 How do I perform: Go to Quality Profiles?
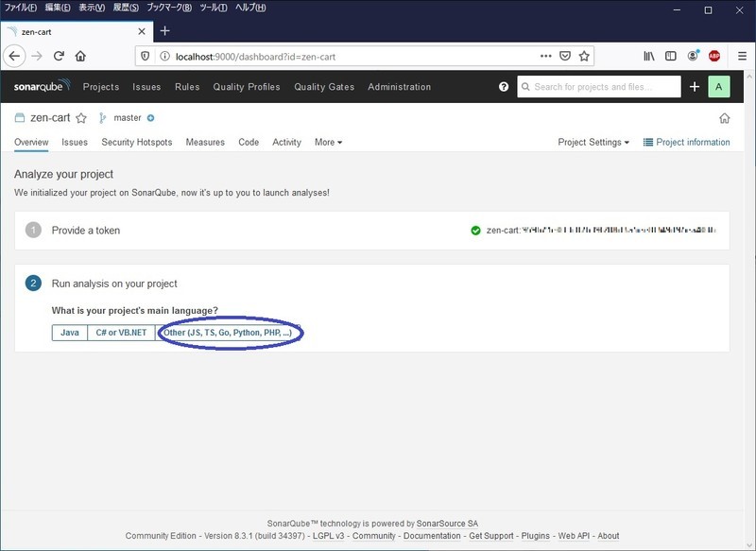(247, 87)
